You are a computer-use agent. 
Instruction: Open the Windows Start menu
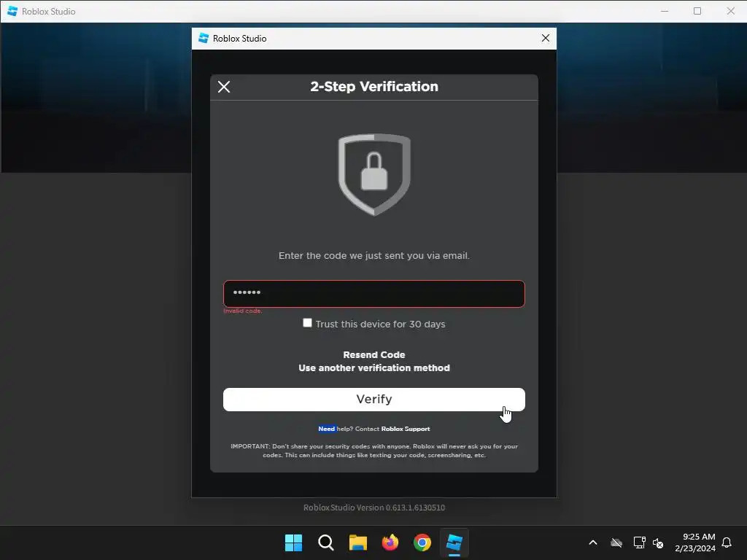293,542
